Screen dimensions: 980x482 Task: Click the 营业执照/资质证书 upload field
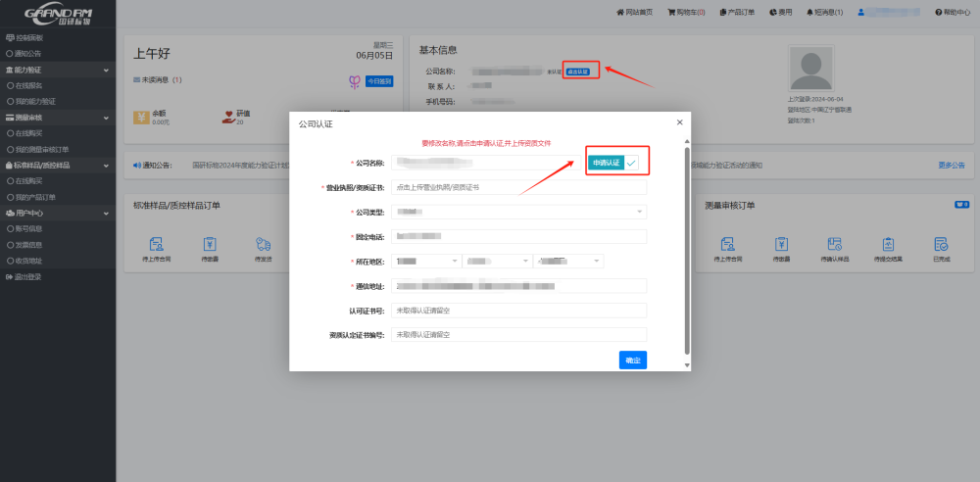(x=518, y=186)
